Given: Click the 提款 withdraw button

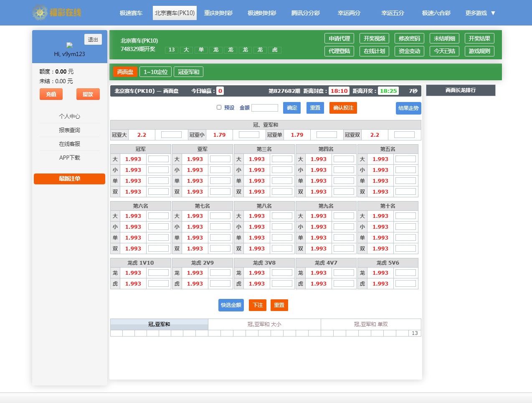Looking at the screenshot, I should [x=88, y=94].
